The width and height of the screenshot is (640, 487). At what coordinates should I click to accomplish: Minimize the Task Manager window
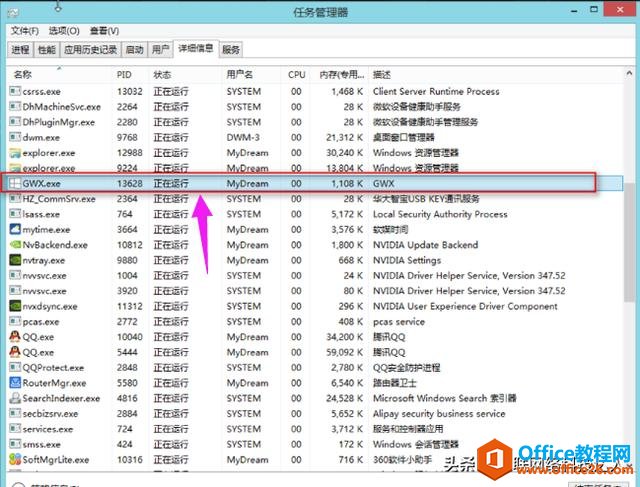coord(574,11)
